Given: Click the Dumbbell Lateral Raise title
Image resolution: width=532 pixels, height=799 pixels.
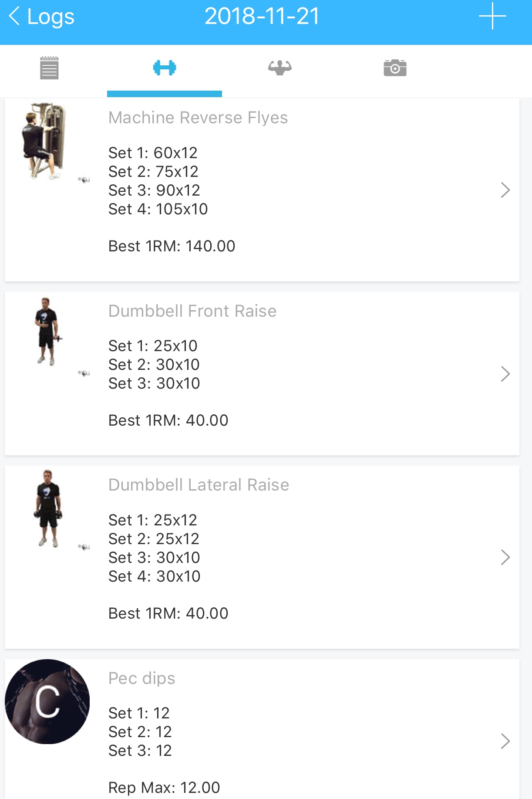Looking at the screenshot, I should [x=199, y=485].
